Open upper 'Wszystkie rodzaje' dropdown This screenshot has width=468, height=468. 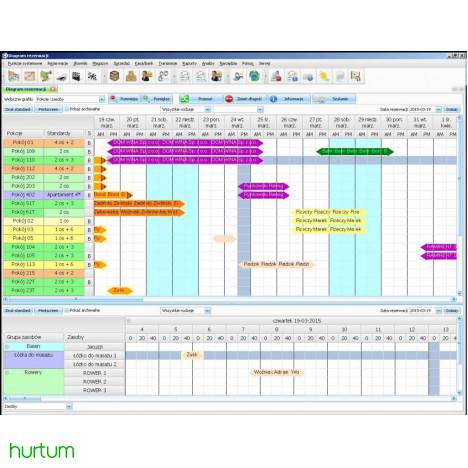click(x=207, y=109)
